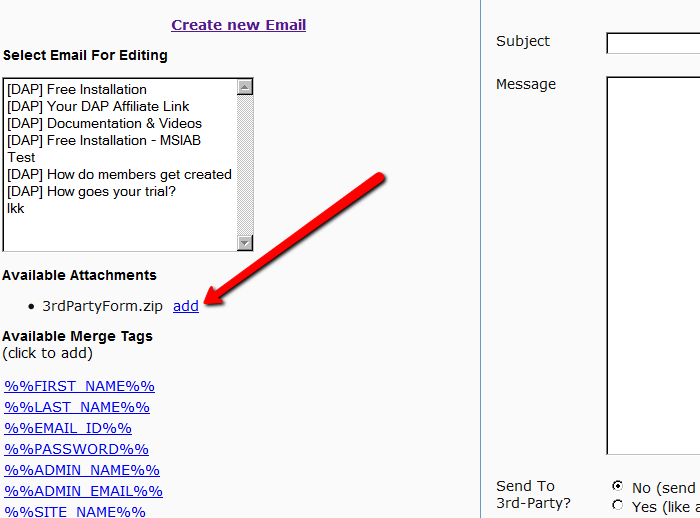Image resolution: width=700 pixels, height=518 pixels.
Task: Insert the %%FIRST_NAME%% merge tag
Action: pyautogui.click(x=80, y=386)
